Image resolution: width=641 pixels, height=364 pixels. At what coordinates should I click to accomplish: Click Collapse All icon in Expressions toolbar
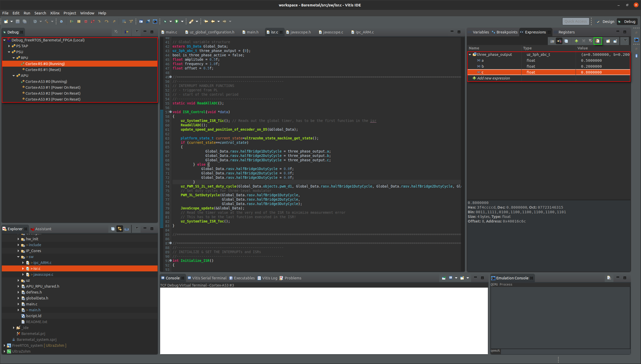tap(566, 41)
